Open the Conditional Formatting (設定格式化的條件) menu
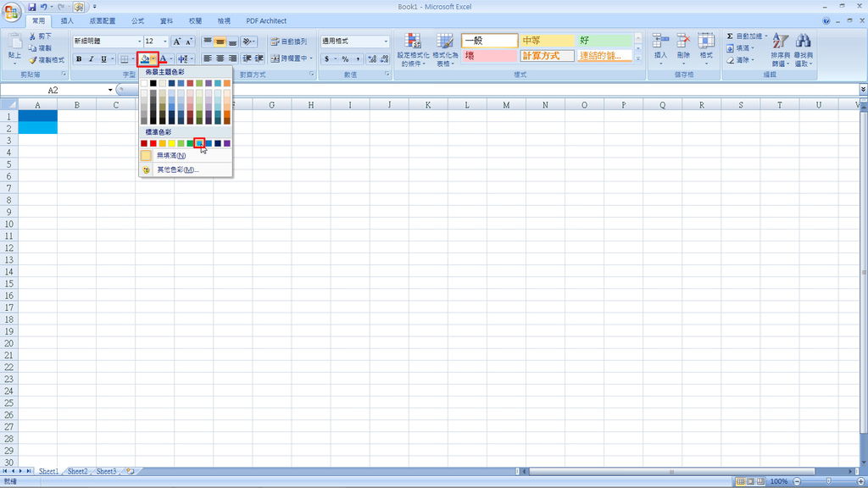 (413, 50)
